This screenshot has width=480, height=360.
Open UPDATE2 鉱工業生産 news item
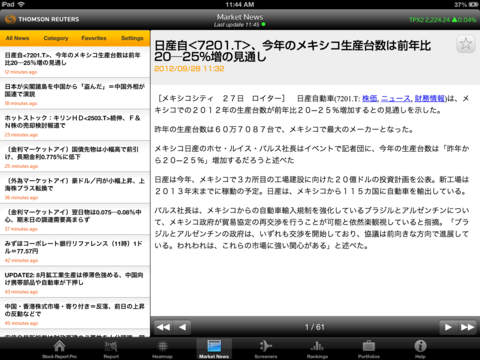(x=75, y=282)
